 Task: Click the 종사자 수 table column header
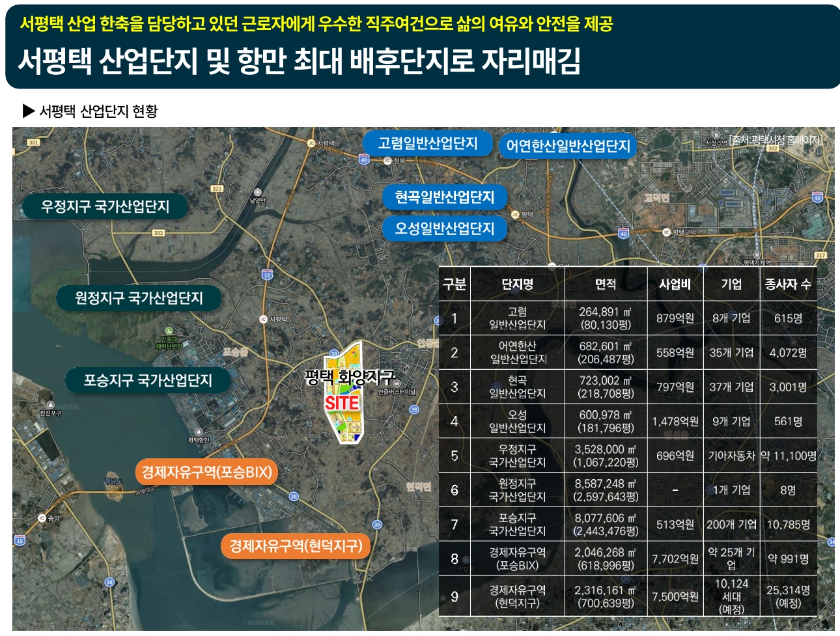click(x=788, y=284)
